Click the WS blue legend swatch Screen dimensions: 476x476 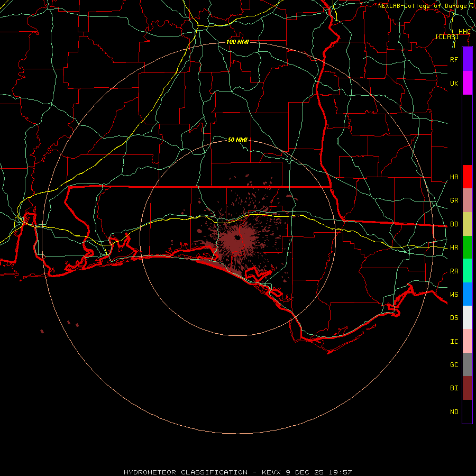point(467,294)
